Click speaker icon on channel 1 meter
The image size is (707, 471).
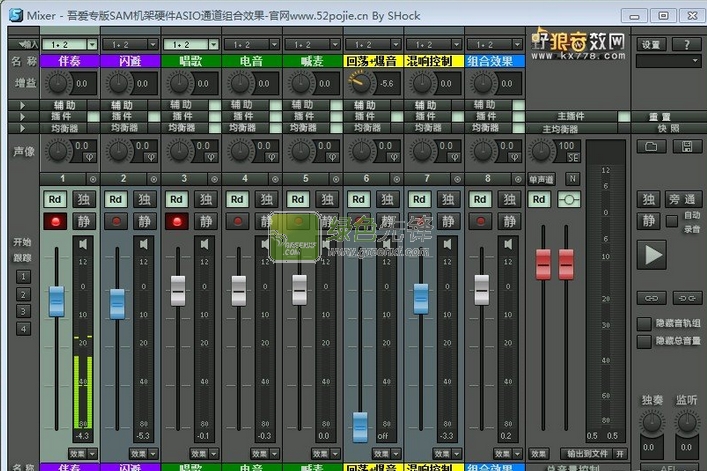(83, 244)
